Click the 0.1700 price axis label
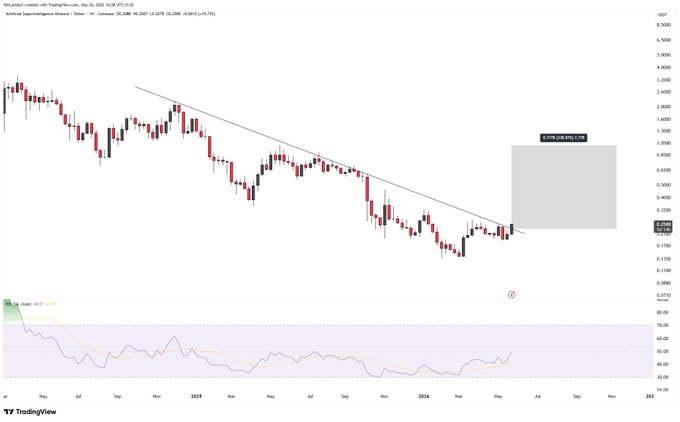Viewport: 680px width, 422px height. pos(664,246)
